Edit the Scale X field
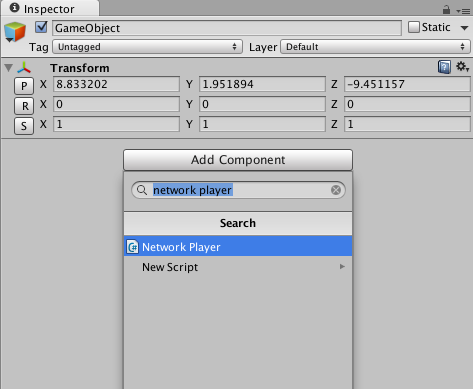Viewport: 473px width, 389px height. pos(116,124)
